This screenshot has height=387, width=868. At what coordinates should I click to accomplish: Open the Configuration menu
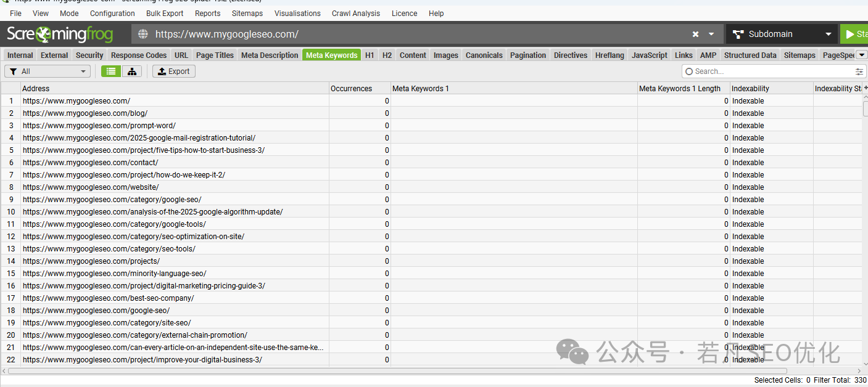(x=112, y=13)
